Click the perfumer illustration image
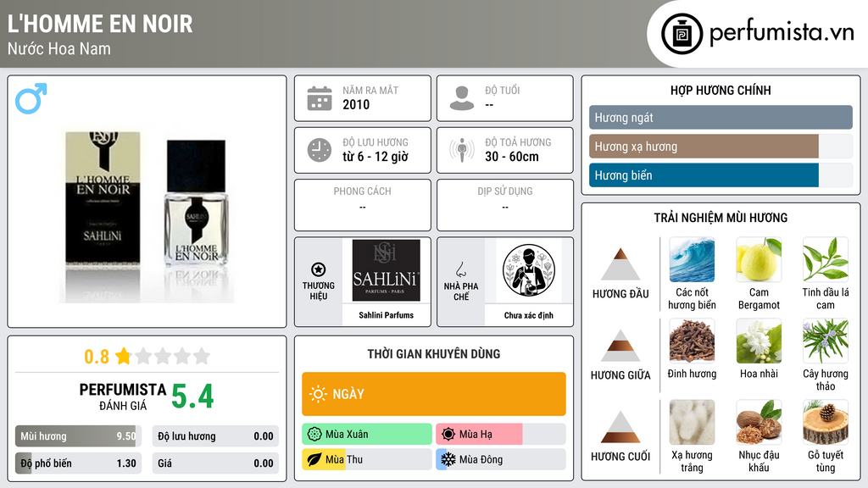This screenshot has width=868, height=488. tap(529, 270)
